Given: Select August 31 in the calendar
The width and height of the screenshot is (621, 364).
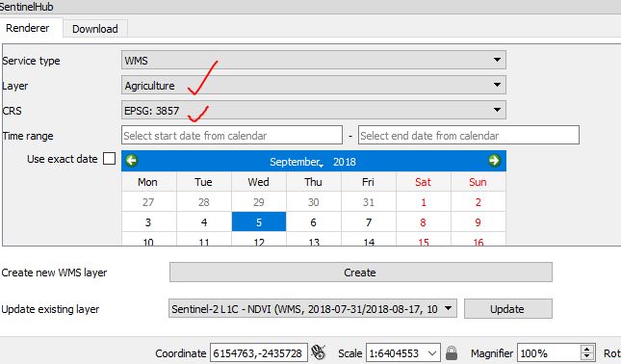Looking at the screenshot, I should [369, 202].
